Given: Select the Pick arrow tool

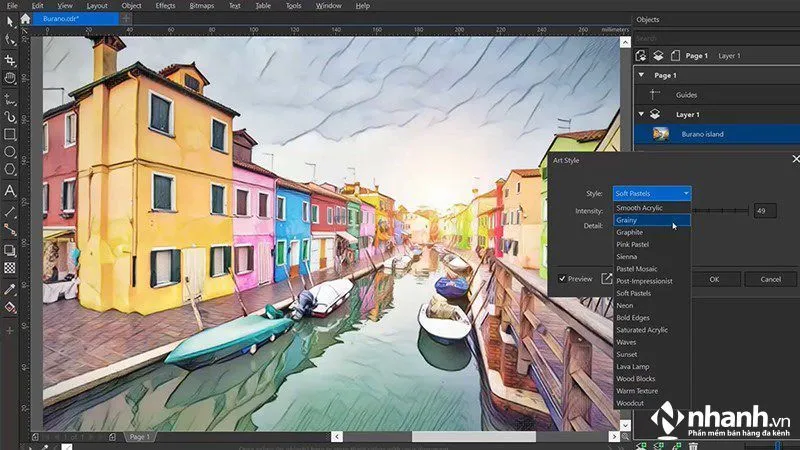Looking at the screenshot, I should 10,21.
